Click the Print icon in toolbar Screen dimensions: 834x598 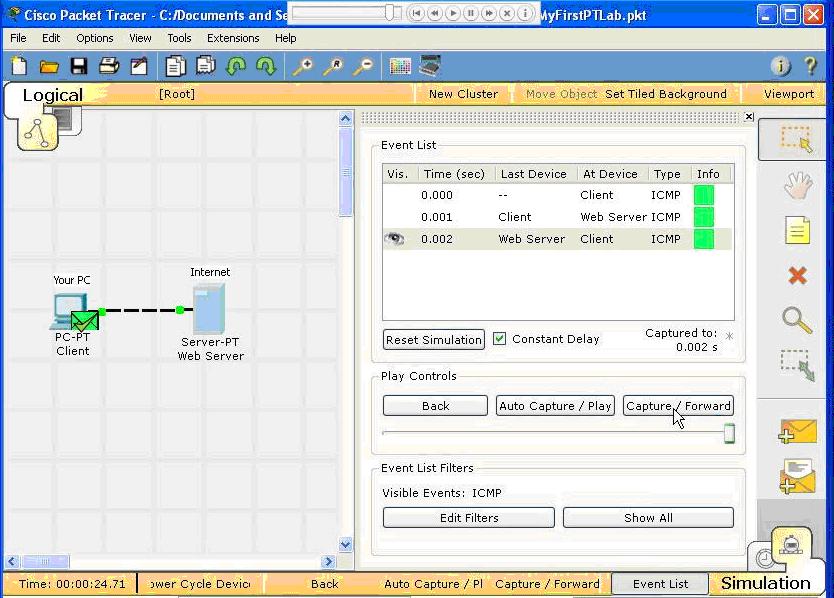[109, 66]
